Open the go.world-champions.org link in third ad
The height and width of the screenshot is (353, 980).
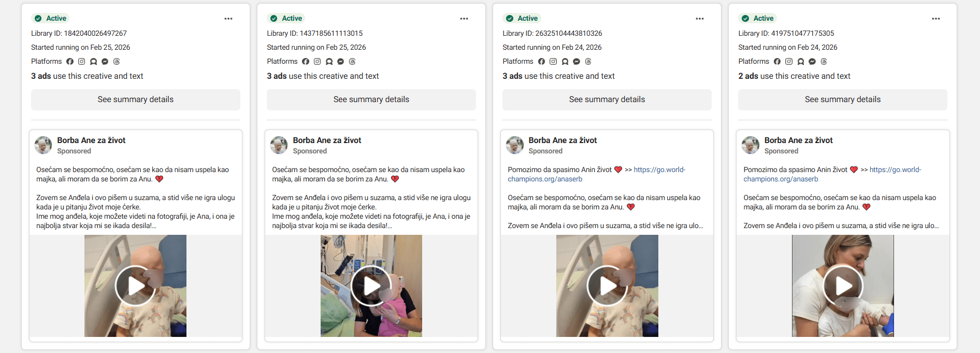pyautogui.click(x=659, y=170)
